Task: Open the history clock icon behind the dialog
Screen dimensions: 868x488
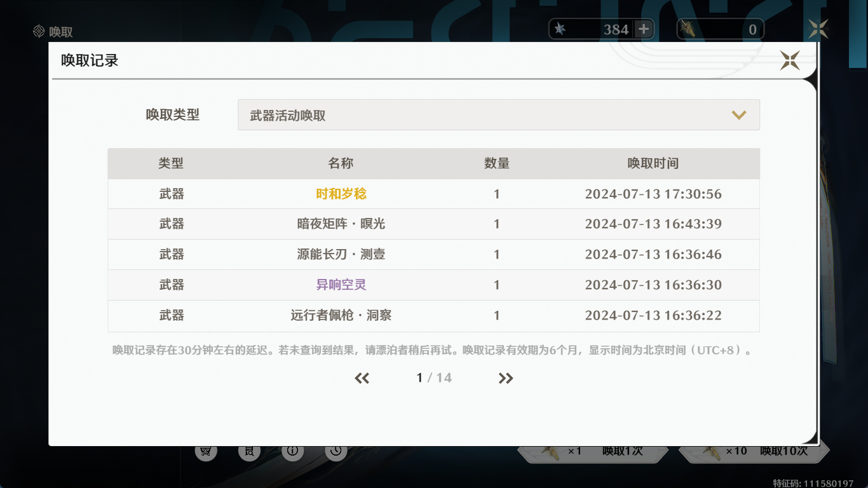Action: click(336, 451)
